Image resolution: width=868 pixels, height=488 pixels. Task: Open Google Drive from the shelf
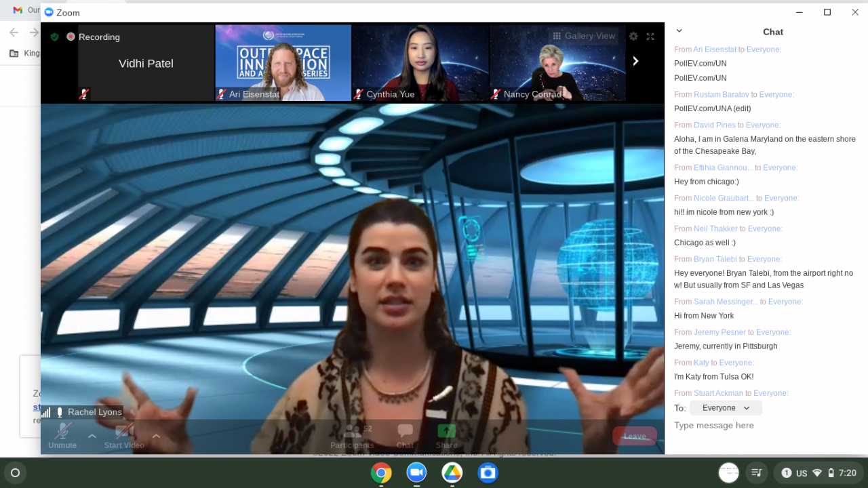point(452,472)
